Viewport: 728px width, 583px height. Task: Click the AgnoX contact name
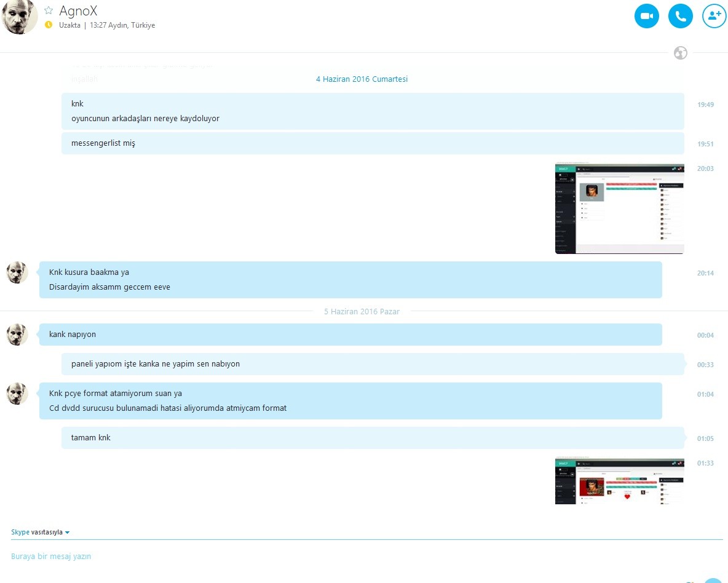click(78, 10)
